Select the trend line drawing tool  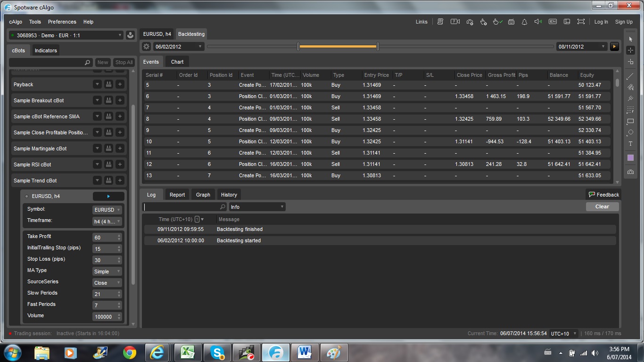pos(630,76)
